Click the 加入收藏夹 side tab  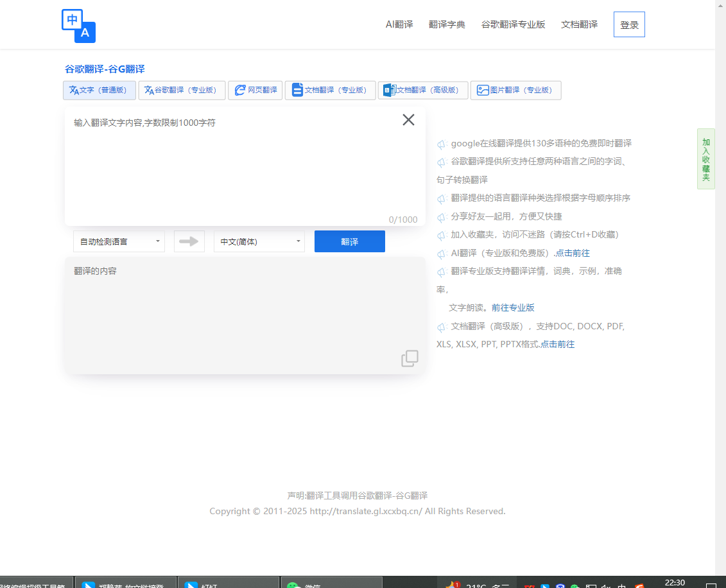coord(706,159)
